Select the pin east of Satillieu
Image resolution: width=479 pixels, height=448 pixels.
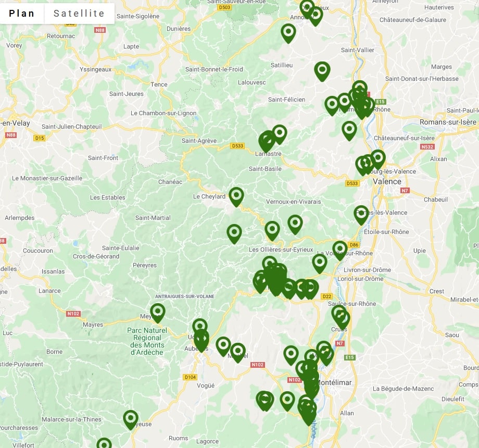[322, 70]
